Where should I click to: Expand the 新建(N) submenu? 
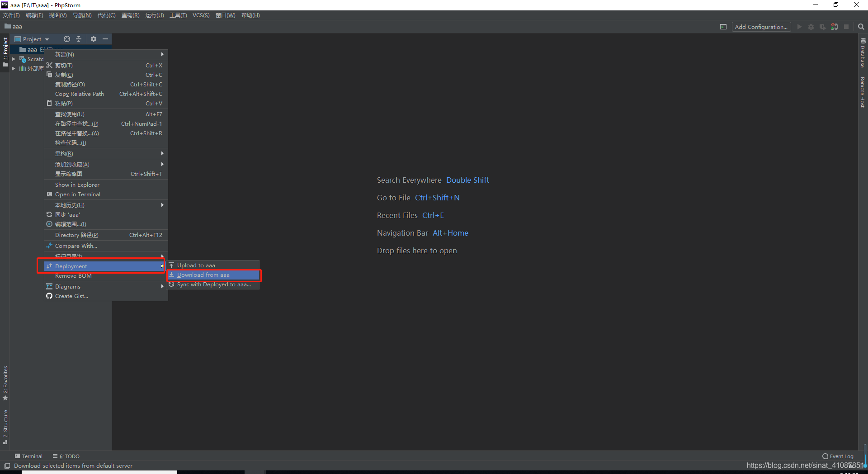pos(106,55)
